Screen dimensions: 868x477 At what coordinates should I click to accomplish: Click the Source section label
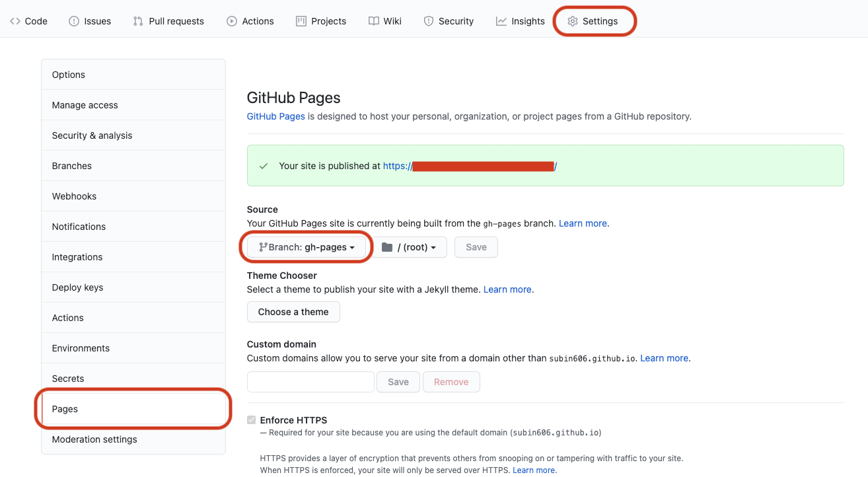point(262,209)
